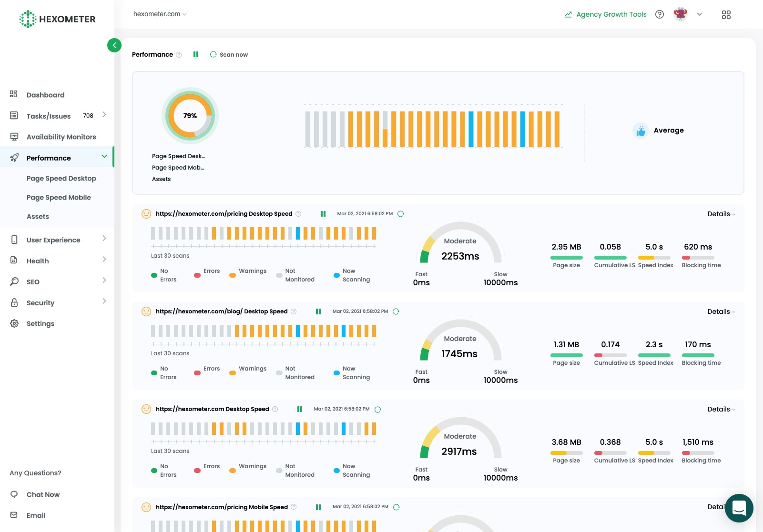Click the Agency Growth Tools chart icon

[x=568, y=15]
